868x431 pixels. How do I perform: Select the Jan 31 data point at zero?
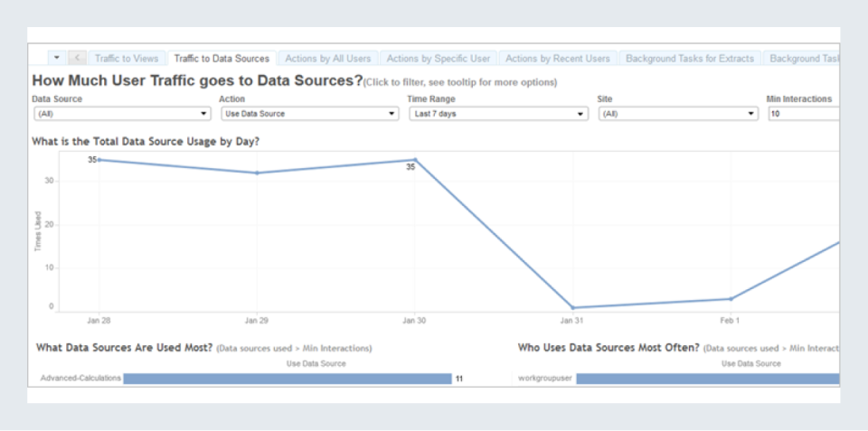(572, 307)
